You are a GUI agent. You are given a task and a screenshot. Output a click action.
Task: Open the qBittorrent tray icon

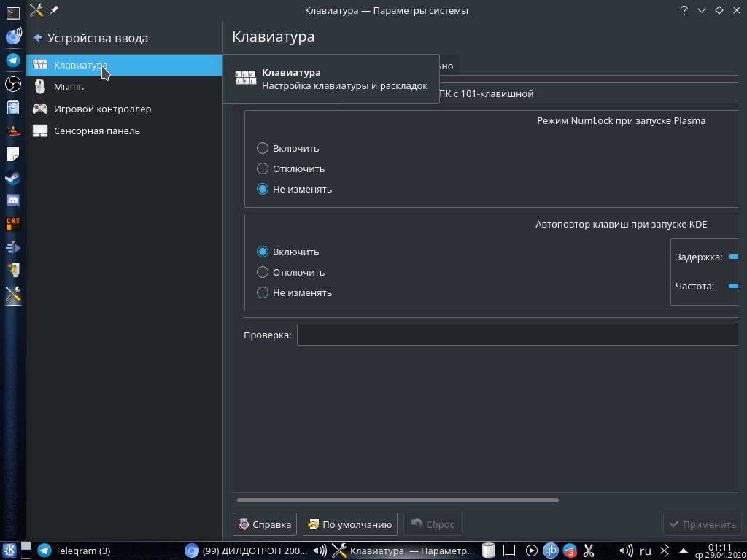(551, 551)
